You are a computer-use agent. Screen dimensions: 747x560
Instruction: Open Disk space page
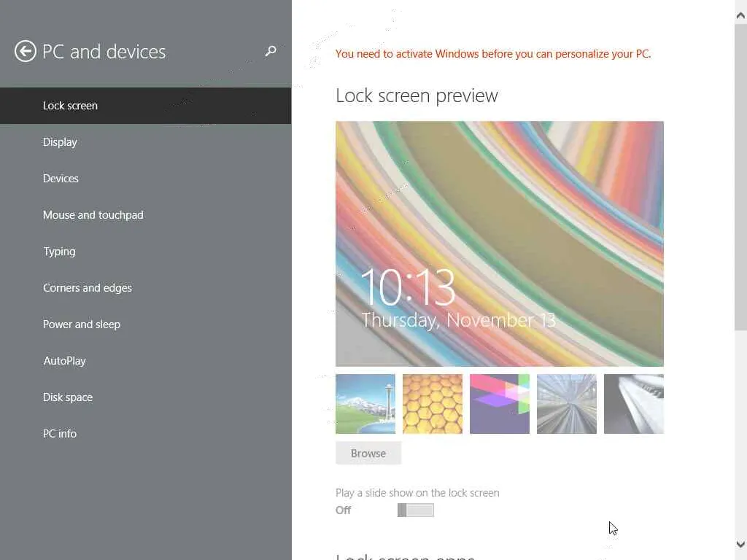pos(68,397)
